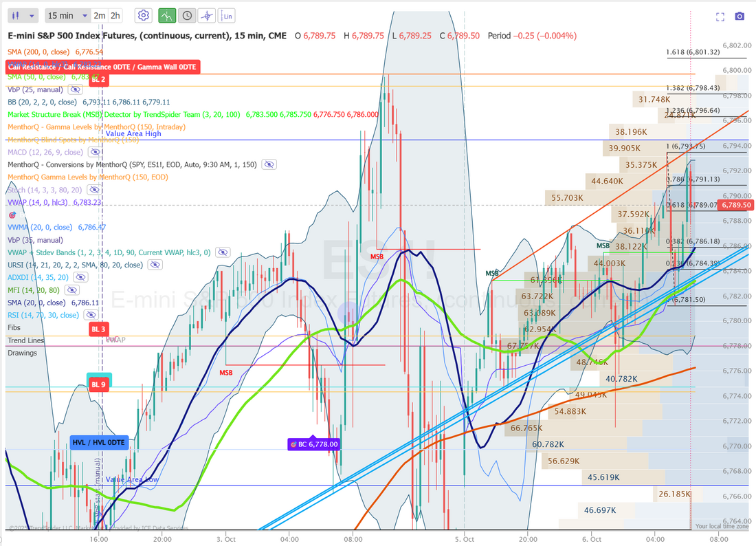This screenshot has width=756, height=546.
Task: Switch the Lin price scale button
Action: (228, 15)
